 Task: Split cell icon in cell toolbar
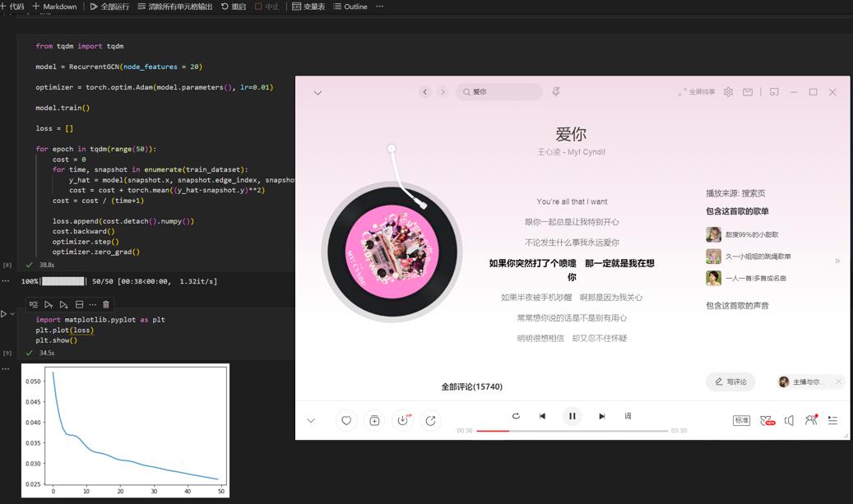[x=80, y=304]
